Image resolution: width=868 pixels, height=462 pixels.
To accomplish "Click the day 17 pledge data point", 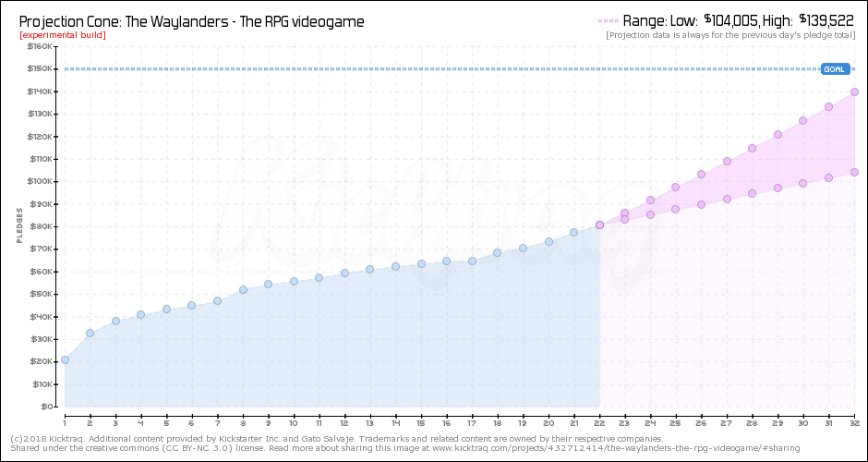I will click(472, 261).
